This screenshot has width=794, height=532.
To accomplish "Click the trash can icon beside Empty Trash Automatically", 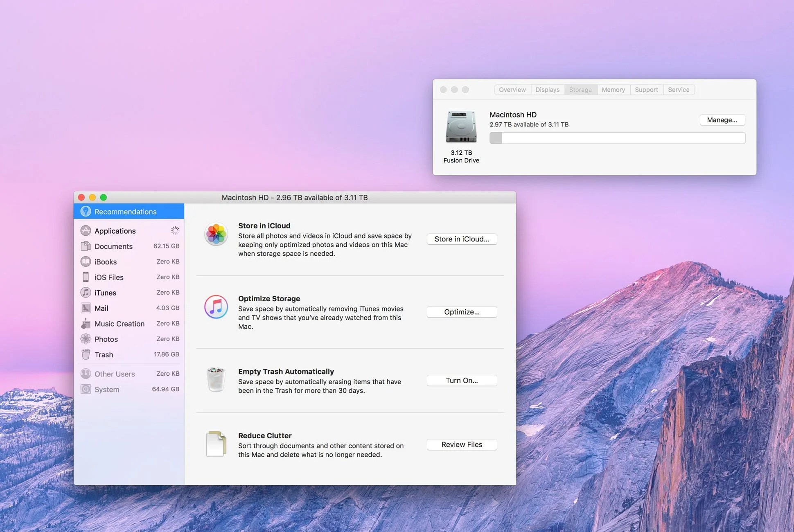I will [216, 379].
